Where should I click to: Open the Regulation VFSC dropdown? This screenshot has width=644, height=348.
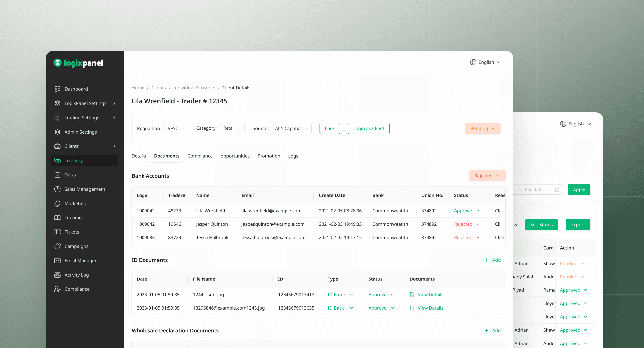176,128
